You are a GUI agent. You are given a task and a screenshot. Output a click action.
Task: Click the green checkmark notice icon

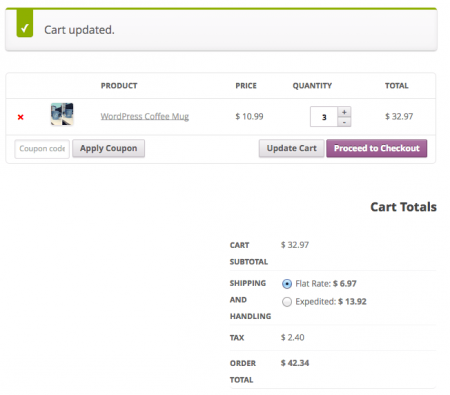[x=25, y=23]
